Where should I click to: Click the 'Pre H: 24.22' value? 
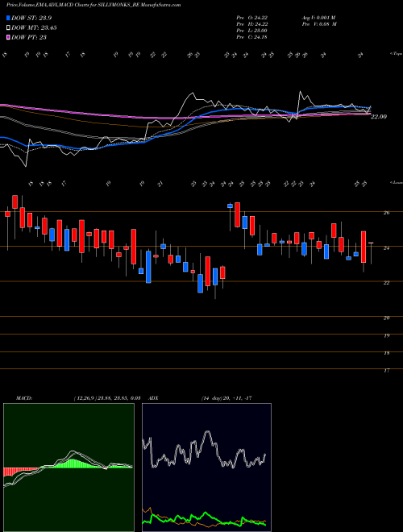(252, 24)
